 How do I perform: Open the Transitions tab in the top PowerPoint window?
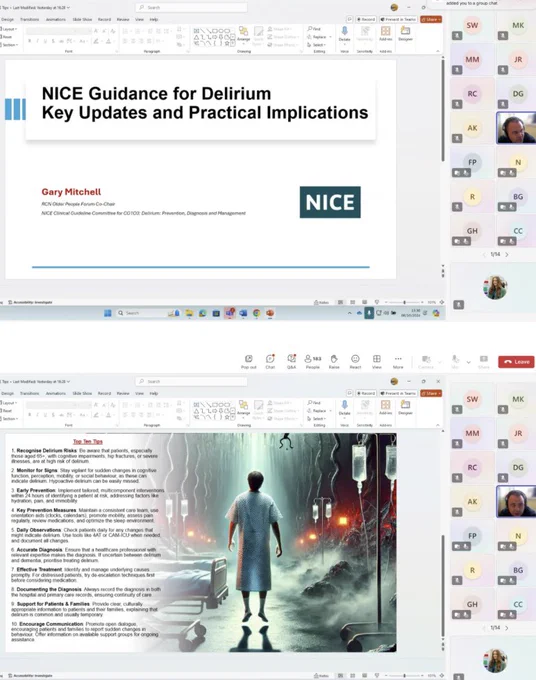click(x=29, y=20)
